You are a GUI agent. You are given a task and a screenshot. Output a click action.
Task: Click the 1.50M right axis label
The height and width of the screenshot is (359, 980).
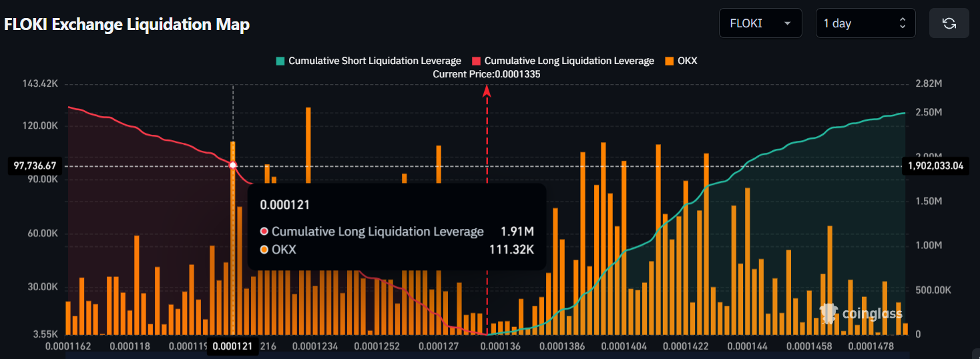click(x=928, y=202)
